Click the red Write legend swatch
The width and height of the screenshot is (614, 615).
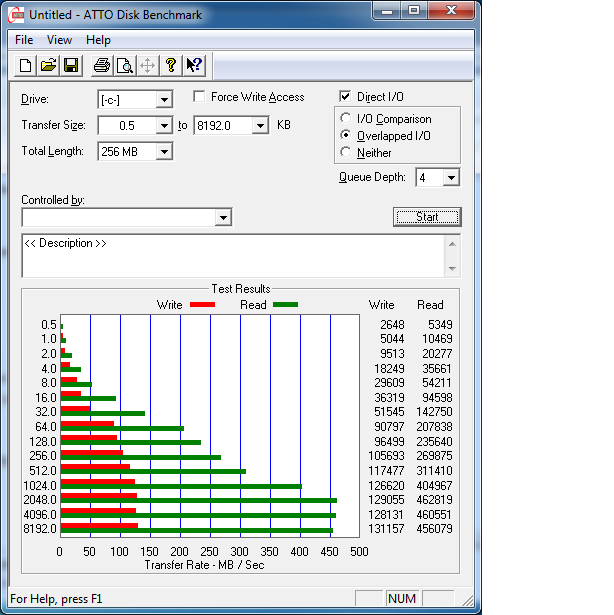click(x=202, y=305)
